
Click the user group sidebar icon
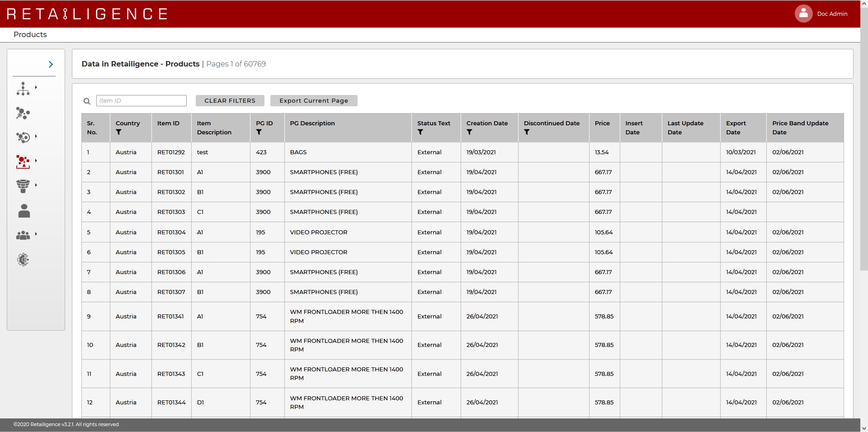(x=23, y=235)
